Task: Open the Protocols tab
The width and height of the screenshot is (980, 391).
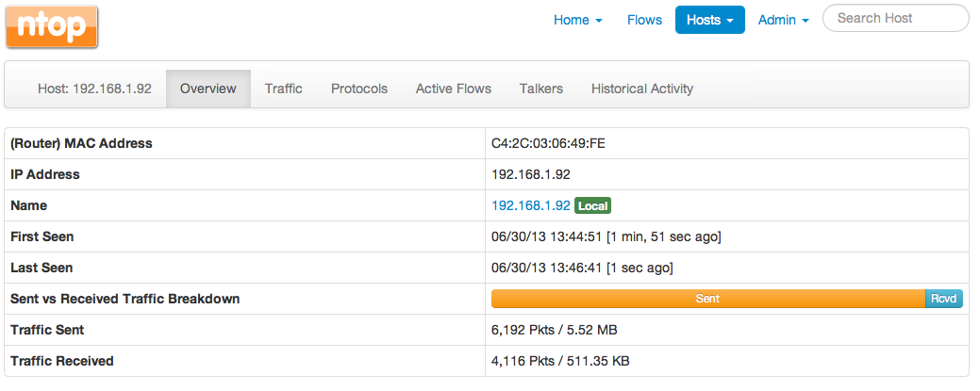Action: point(359,89)
